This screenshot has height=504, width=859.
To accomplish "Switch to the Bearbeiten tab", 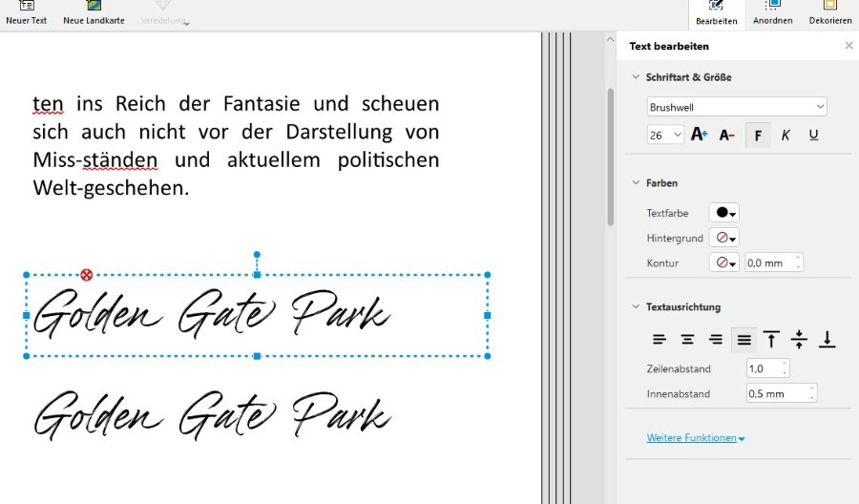I will [x=716, y=14].
